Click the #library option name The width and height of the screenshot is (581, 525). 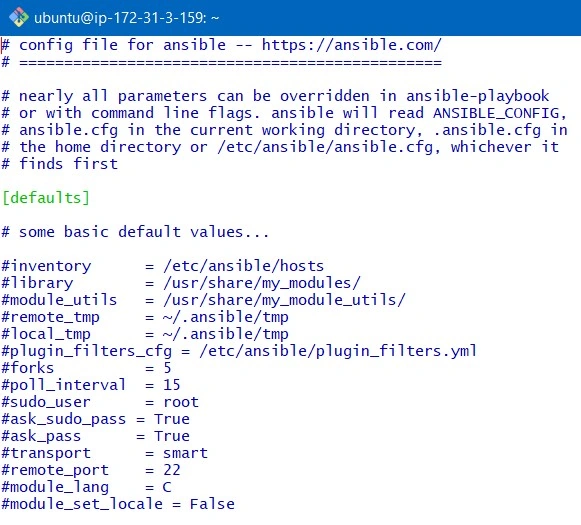point(37,283)
